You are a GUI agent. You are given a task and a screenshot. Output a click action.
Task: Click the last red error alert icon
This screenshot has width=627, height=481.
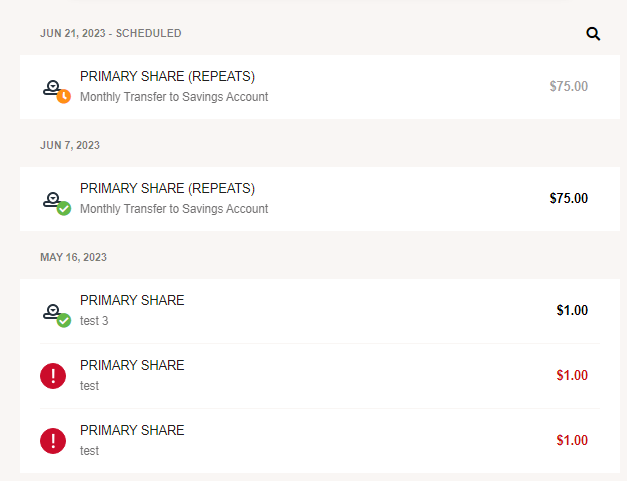[x=53, y=441]
